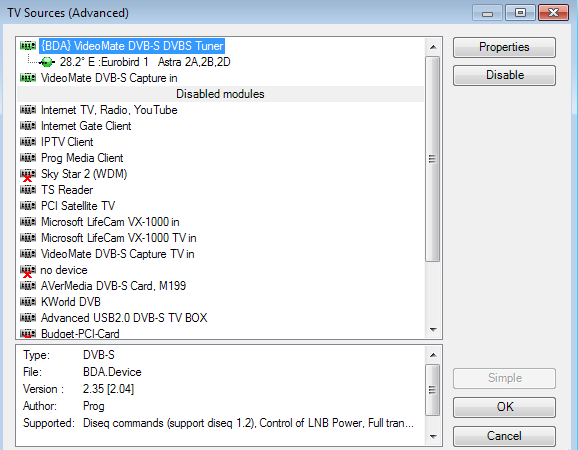Click the source list scrollbar thumb
578x450 pixels.
click(432, 159)
